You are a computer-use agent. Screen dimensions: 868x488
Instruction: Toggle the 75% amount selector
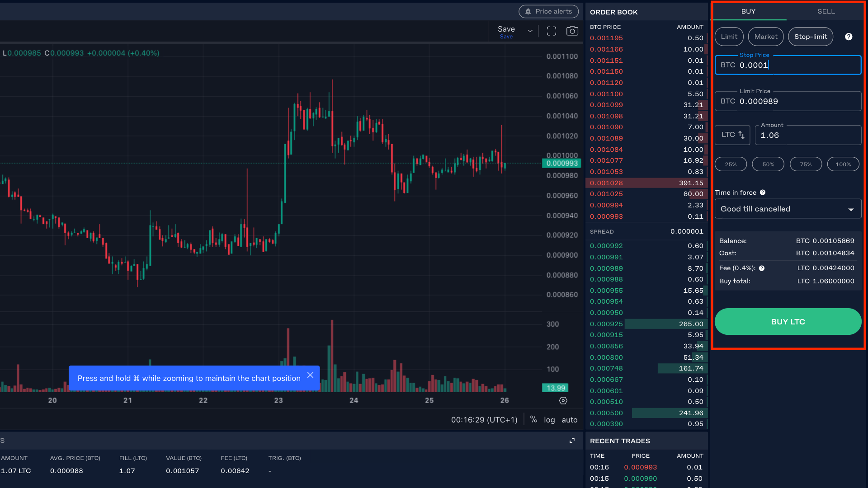805,164
